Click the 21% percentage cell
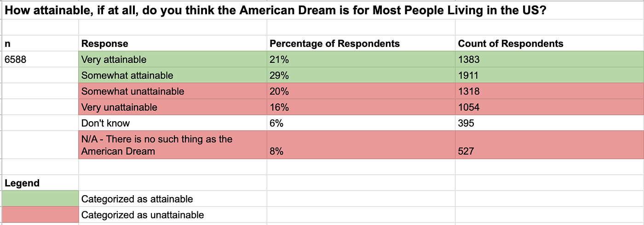This screenshot has width=644, height=225. click(x=361, y=59)
